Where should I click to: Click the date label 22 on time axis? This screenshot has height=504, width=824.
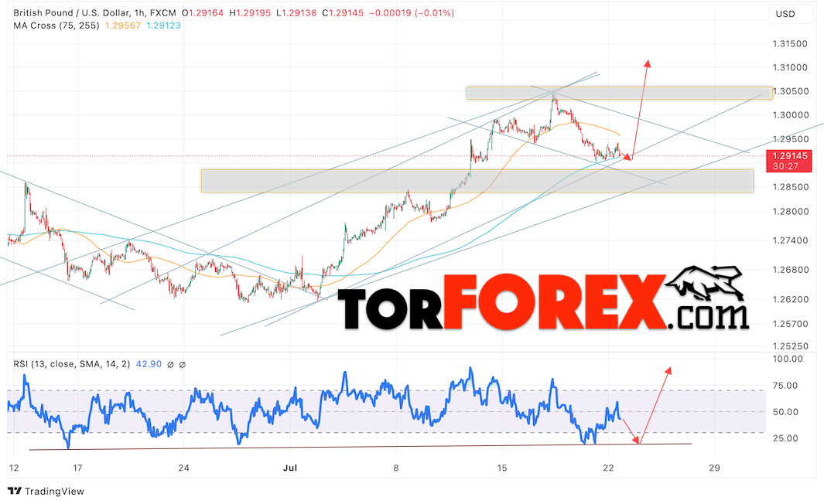tap(608, 468)
